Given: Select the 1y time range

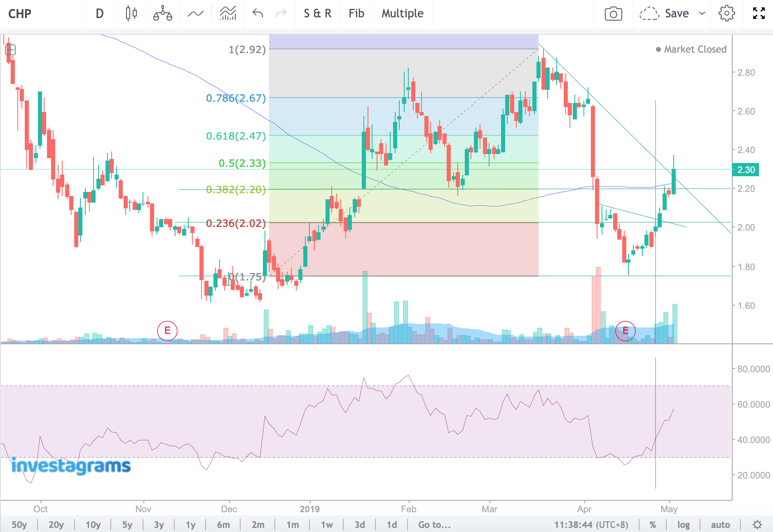Looking at the screenshot, I should [x=190, y=525].
